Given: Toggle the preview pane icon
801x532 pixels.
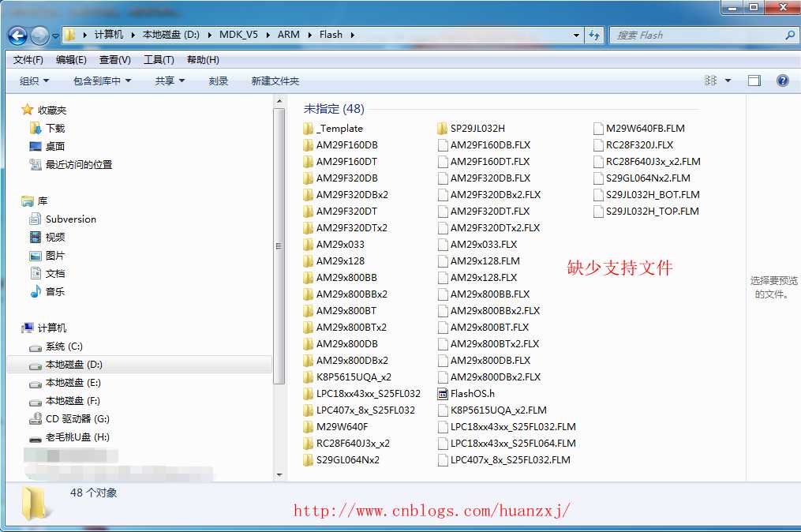Looking at the screenshot, I should 754,81.
